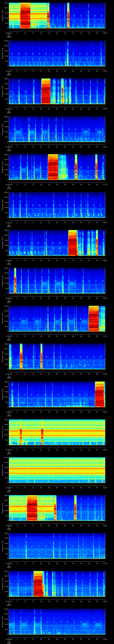
Task: Click the 22:28:00 time axis label
Action: click(9, 260)
